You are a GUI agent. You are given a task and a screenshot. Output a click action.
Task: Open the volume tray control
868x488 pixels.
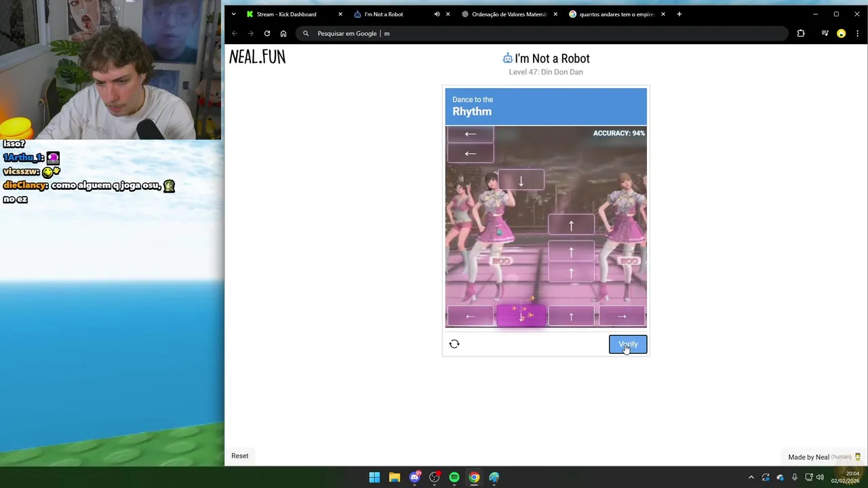pos(820,477)
